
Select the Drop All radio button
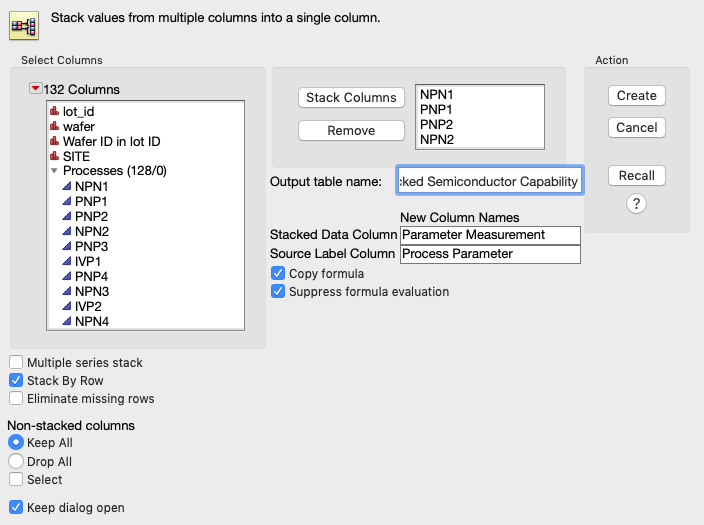click(16, 462)
